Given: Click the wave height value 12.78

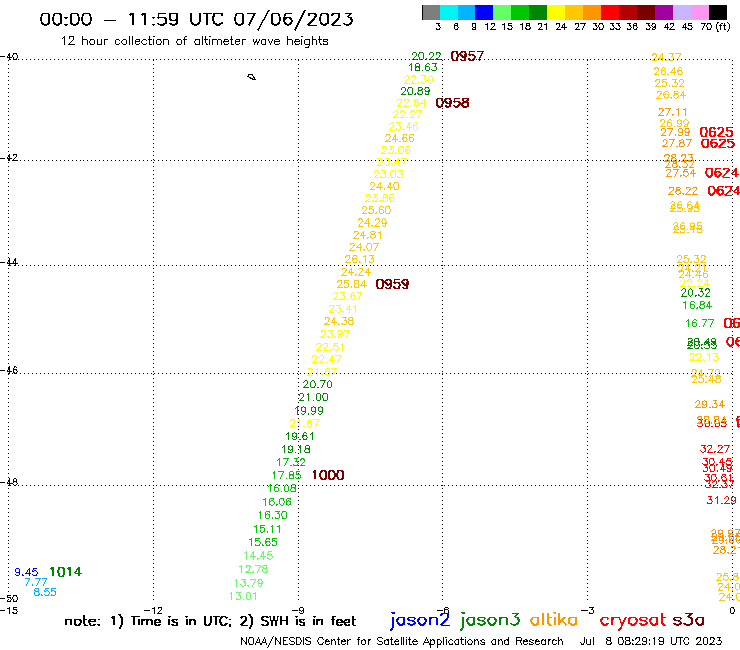Looking at the screenshot, I should point(253,569).
